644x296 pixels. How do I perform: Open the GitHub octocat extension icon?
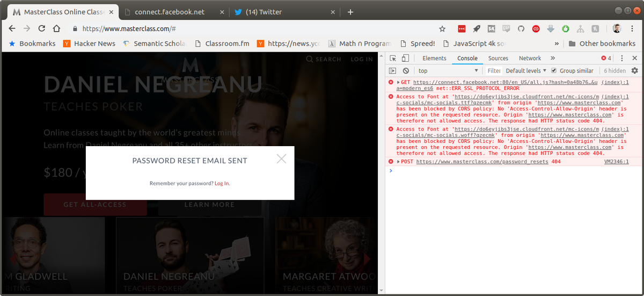[521, 29]
